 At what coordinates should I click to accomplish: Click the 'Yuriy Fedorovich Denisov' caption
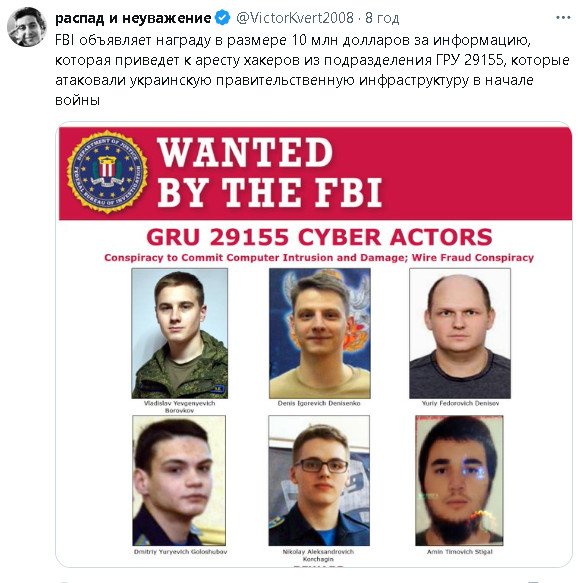pyautogui.click(x=460, y=403)
